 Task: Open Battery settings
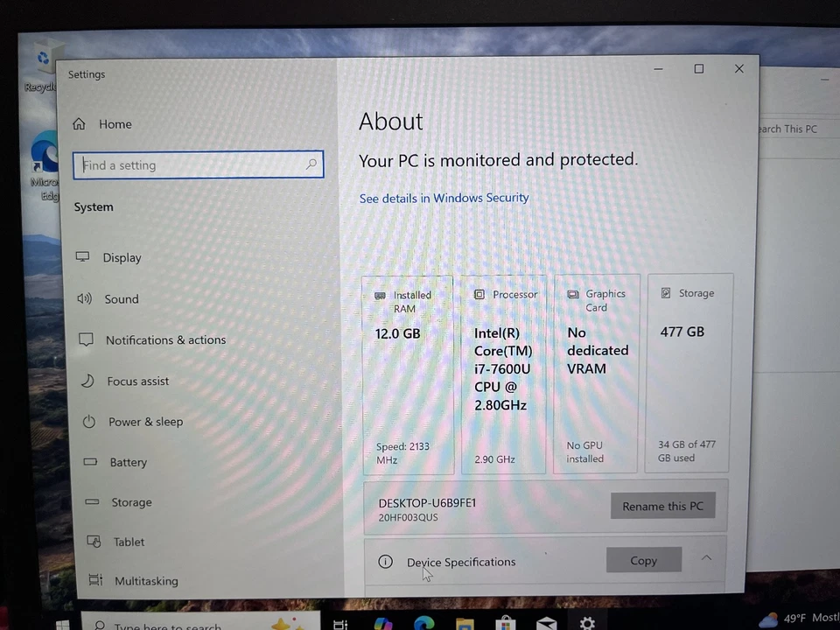(128, 462)
